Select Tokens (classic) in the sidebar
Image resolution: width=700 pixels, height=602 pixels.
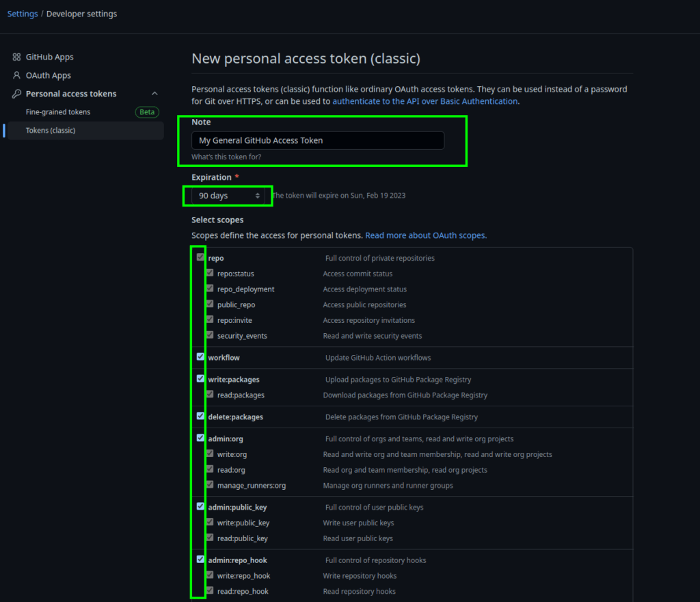pyautogui.click(x=85, y=131)
